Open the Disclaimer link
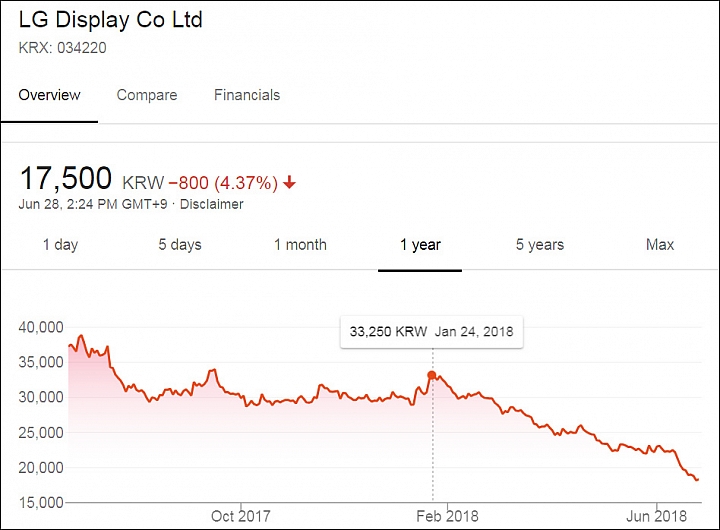 point(212,204)
